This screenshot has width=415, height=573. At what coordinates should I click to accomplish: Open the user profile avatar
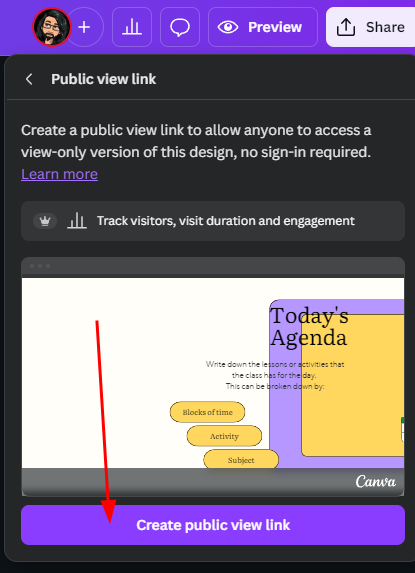click(x=52, y=27)
